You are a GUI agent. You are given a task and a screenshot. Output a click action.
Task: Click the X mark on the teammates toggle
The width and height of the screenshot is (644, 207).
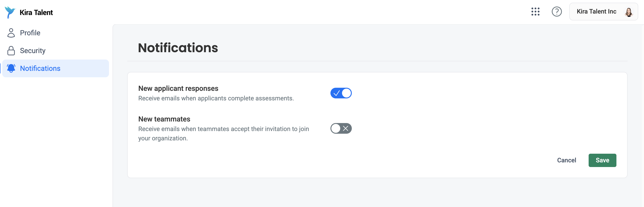pos(346,128)
